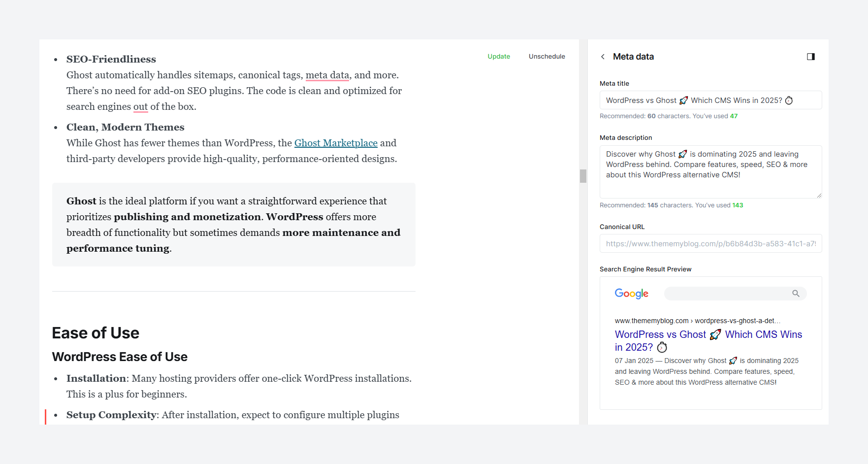Click the underlined meta data link in the article
Image resolution: width=868 pixels, height=464 pixels.
click(327, 75)
